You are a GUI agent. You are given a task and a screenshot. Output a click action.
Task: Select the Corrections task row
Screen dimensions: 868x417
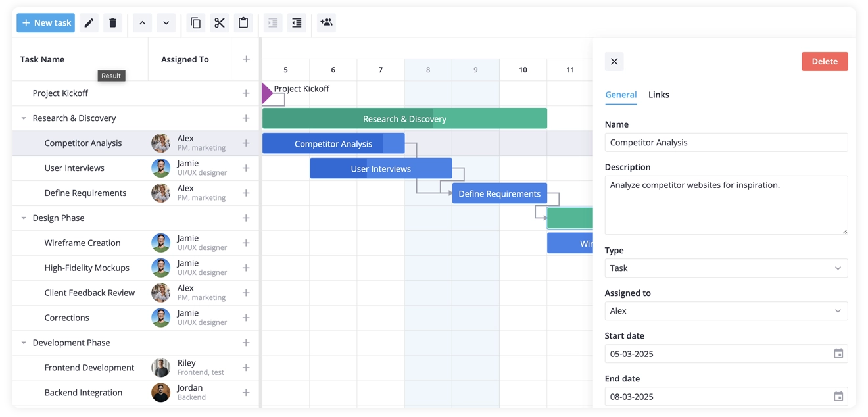click(x=135, y=318)
